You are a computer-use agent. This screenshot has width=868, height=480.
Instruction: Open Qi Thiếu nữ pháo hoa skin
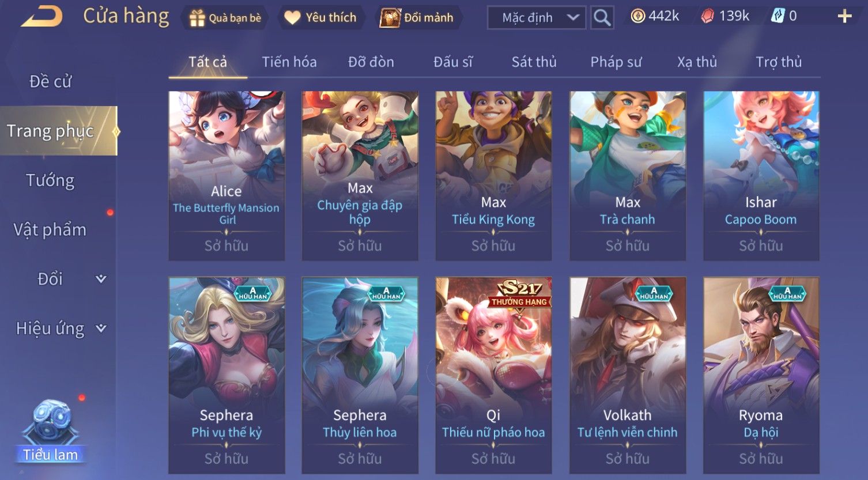pyautogui.click(x=493, y=375)
